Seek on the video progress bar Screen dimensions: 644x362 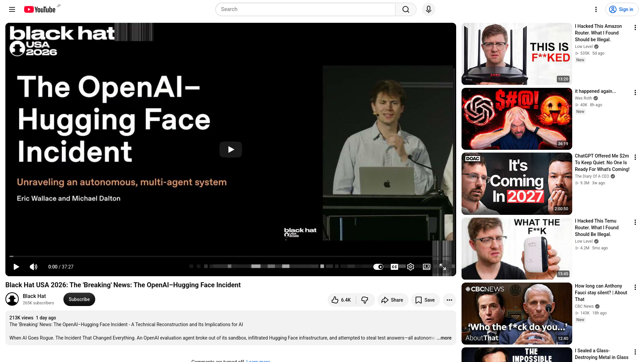point(231,256)
